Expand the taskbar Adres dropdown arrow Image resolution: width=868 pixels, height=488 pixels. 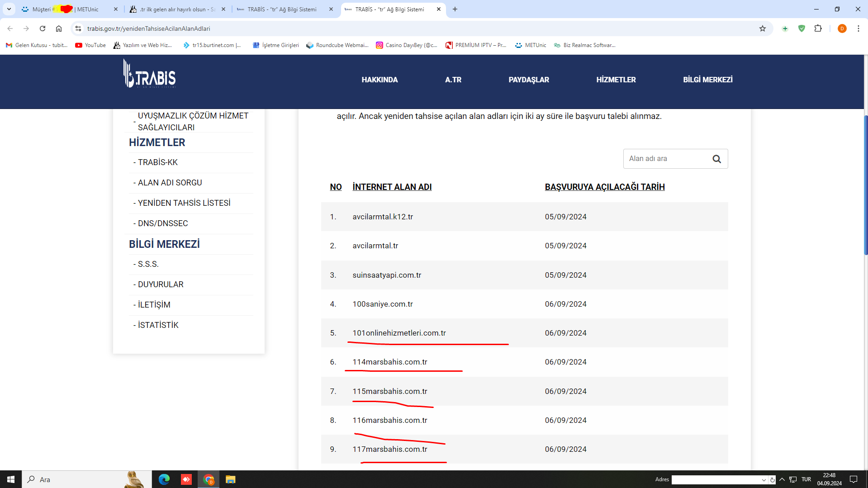[764, 480]
